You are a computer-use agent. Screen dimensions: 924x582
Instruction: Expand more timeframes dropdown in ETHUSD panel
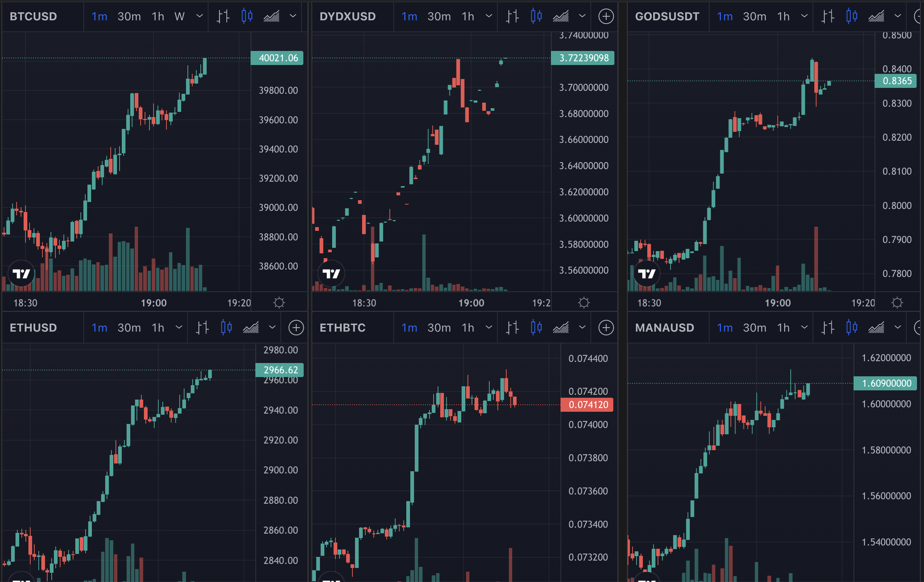click(x=179, y=328)
